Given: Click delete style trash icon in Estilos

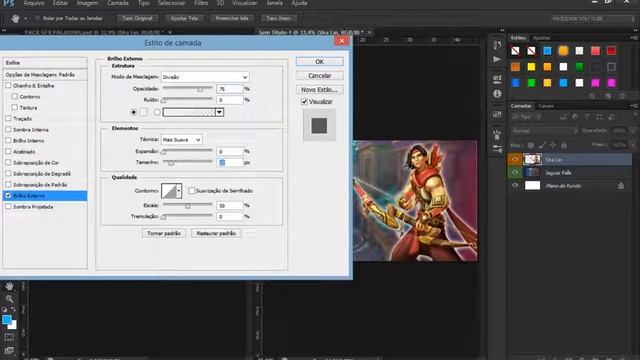Looking at the screenshot, I should (622, 96).
